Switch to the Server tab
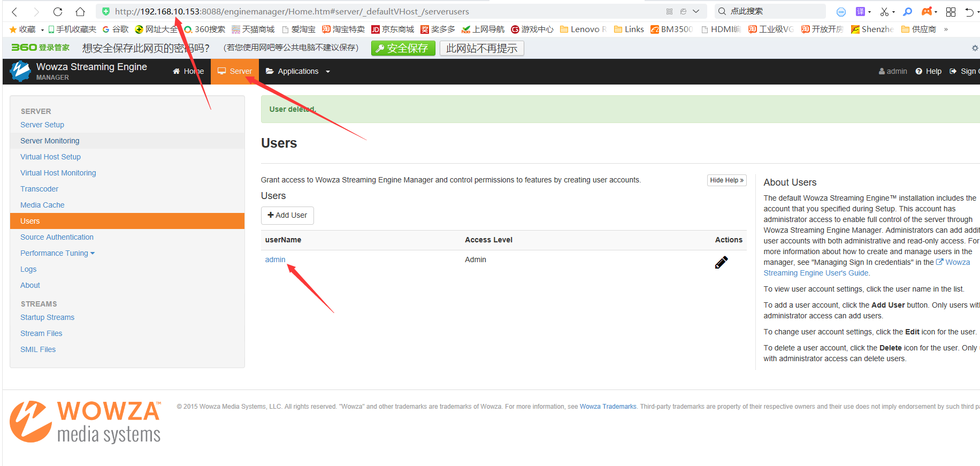This screenshot has height=466, width=980. (x=235, y=71)
